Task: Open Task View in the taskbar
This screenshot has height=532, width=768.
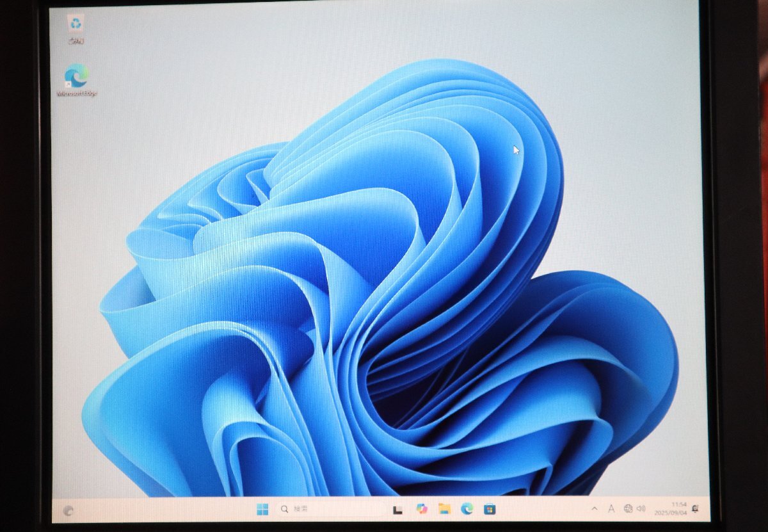Action: pos(397,510)
